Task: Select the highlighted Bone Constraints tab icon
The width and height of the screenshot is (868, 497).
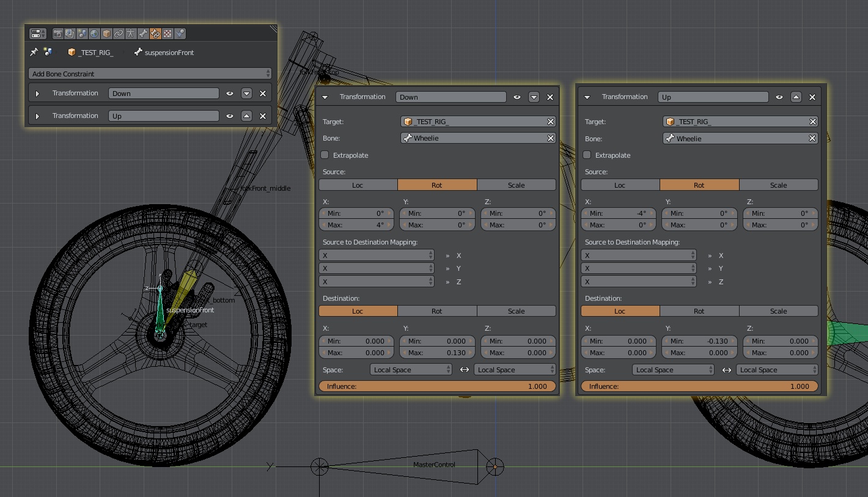Action: click(155, 34)
